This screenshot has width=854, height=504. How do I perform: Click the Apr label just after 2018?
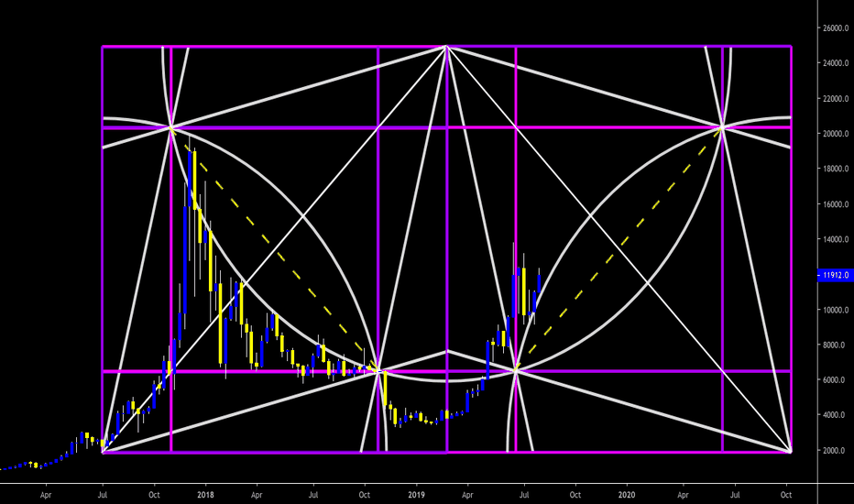point(256,495)
